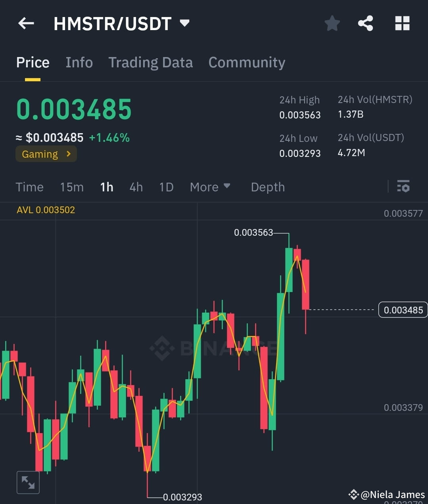Expand the More timeframe options
Screen dimensions: 428x504
click(x=210, y=187)
